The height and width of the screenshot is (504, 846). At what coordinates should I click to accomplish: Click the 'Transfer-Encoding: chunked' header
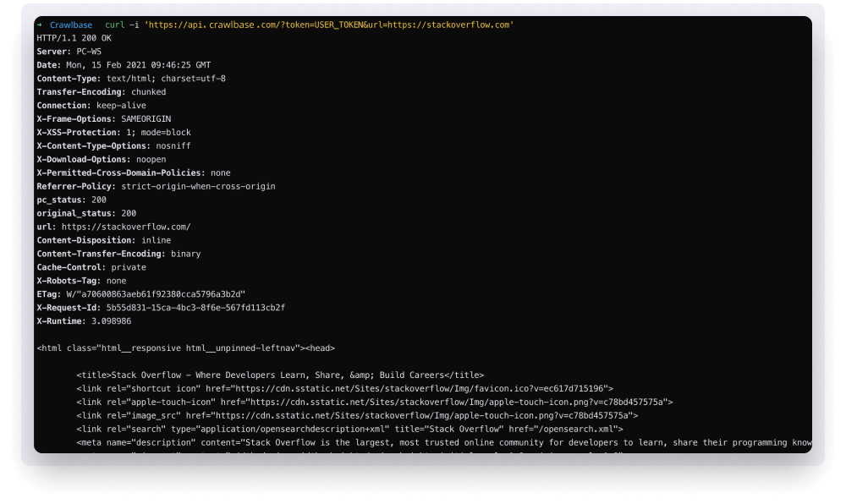(102, 92)
